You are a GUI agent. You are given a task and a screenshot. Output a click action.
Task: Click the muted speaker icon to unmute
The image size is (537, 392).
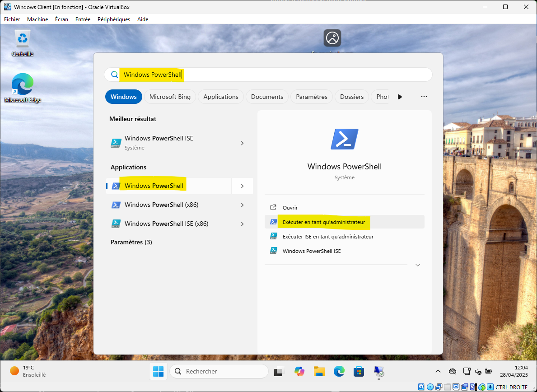pyautogui.click(x=478, y=371)
